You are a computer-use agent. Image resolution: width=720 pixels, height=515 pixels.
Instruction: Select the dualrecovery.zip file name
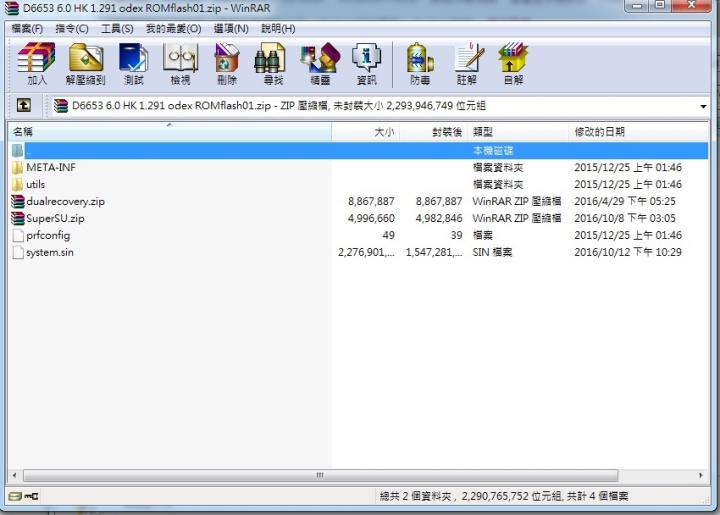pyautogui.click(x=65, y=202)
